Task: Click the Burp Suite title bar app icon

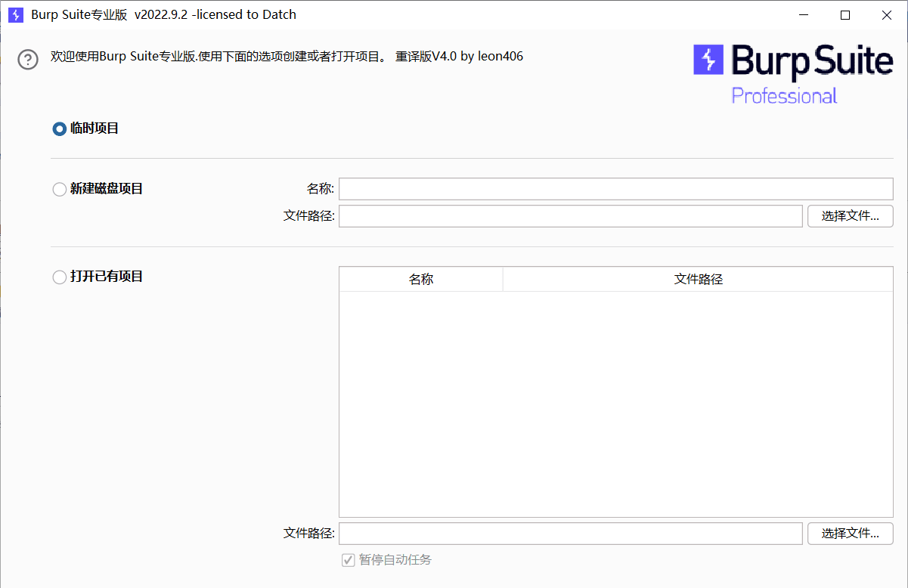Action: [15, 14]
